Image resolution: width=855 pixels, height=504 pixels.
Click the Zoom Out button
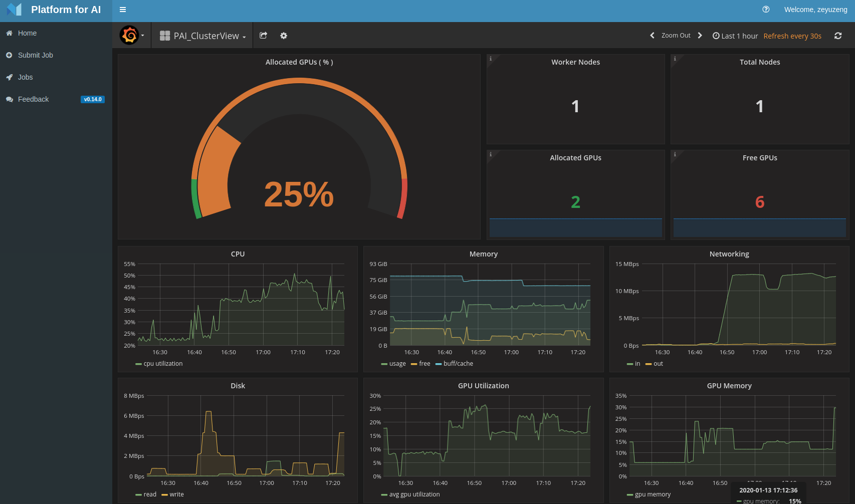(x=676, y=35)
